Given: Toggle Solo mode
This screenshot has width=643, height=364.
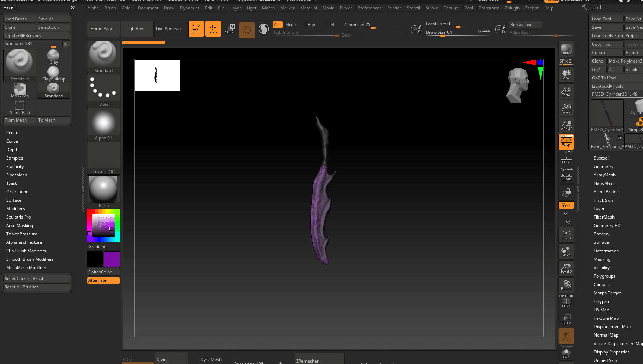Looking at the screenshot, I should [x=566, y=353].
